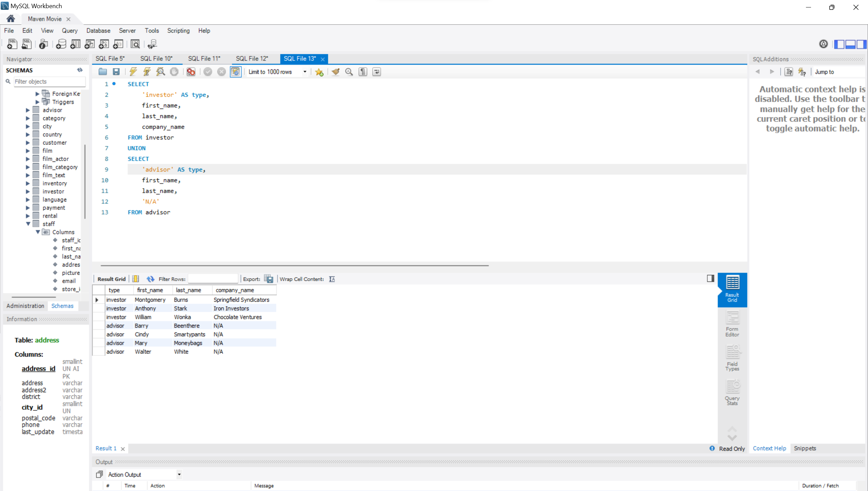Click the export recordset icon

(269, 279)
